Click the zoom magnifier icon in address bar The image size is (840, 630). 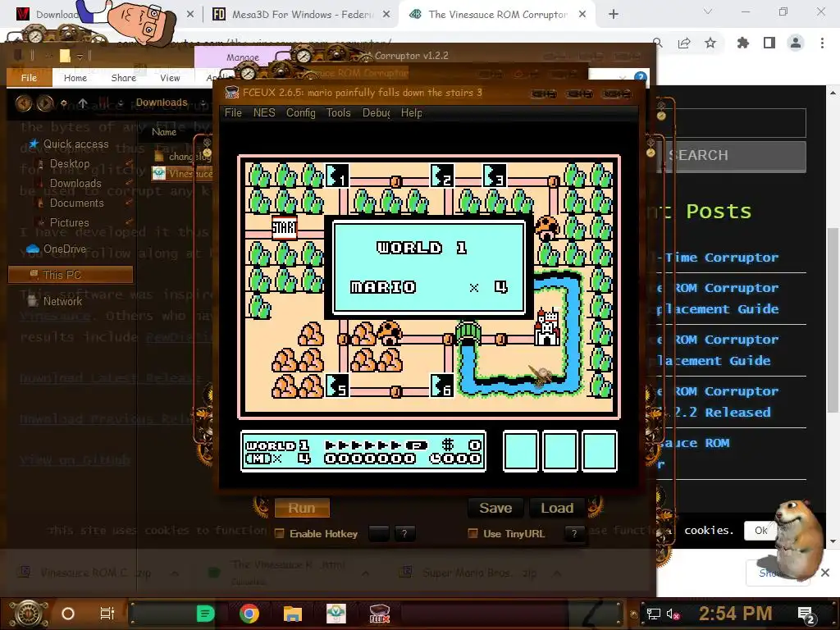[658, 43]
